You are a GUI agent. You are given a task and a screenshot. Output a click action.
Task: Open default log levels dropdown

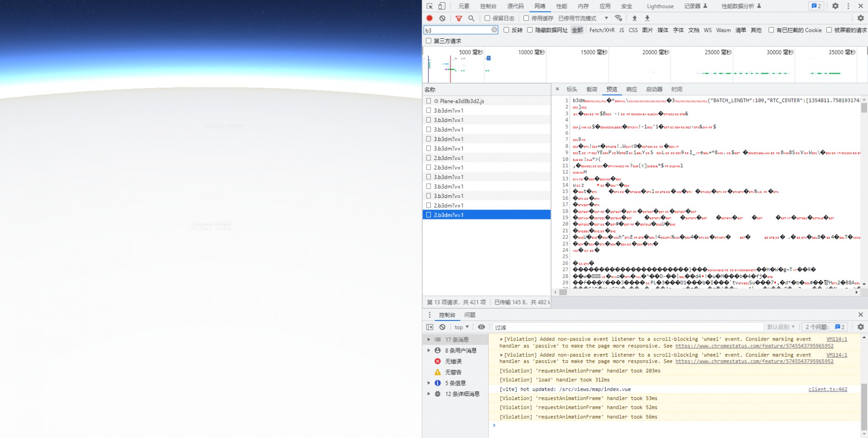click(781, 327)
